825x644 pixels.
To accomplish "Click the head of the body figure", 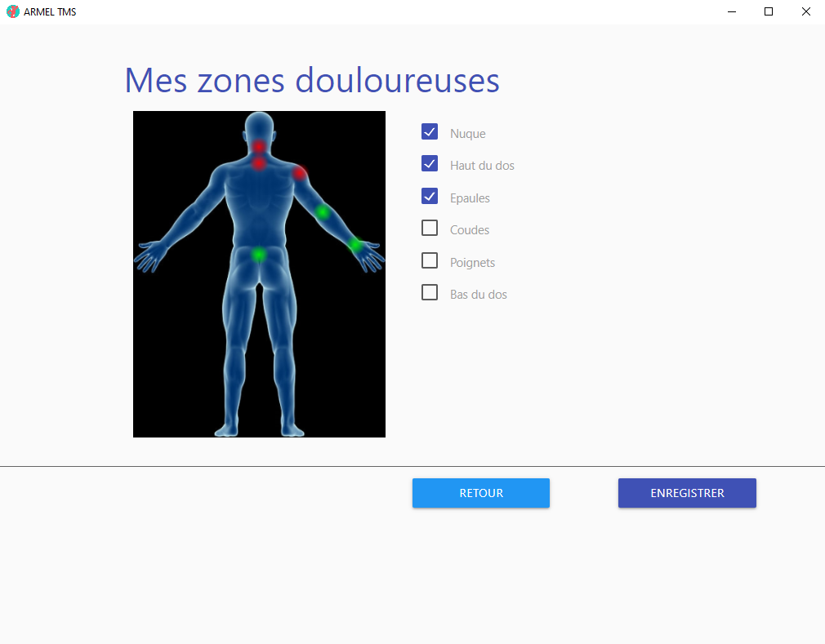I will (258, 126).
